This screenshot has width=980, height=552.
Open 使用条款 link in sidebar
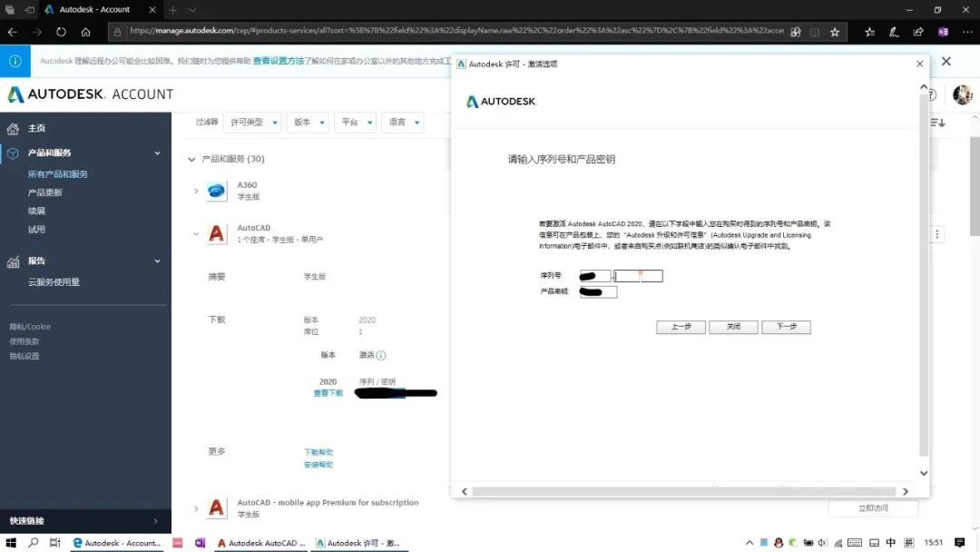[x=24, y=341]
